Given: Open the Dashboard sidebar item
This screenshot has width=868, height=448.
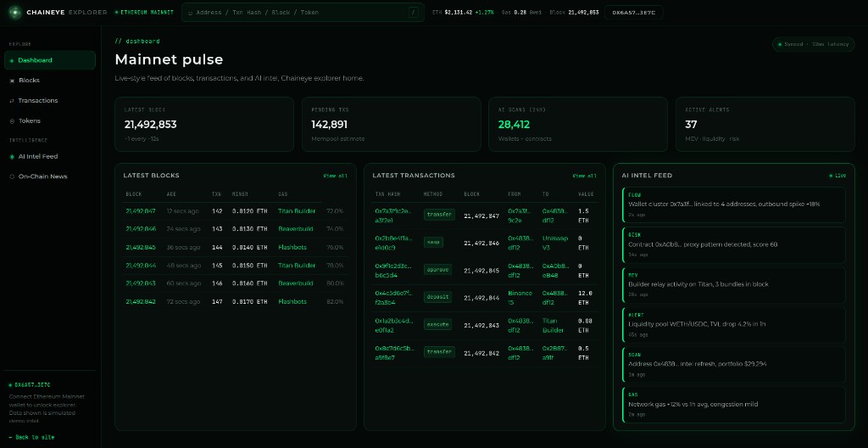Looking at the screenshot, I should click(x=50, y=60).
